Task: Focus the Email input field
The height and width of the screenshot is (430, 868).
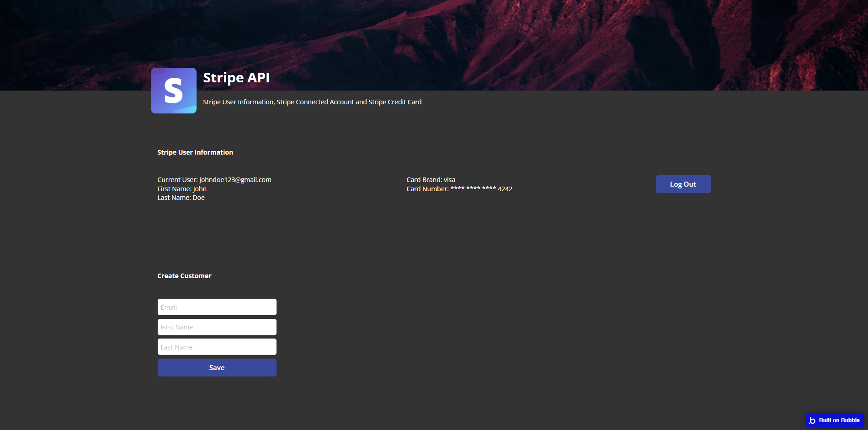Action: [x=217, y=307]
